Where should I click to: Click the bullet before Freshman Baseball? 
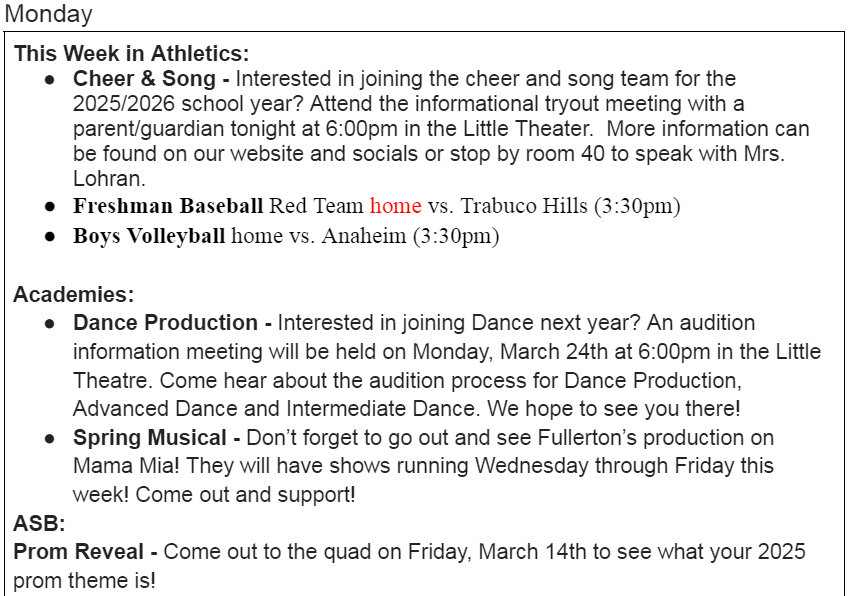click(x=50, y=207)
